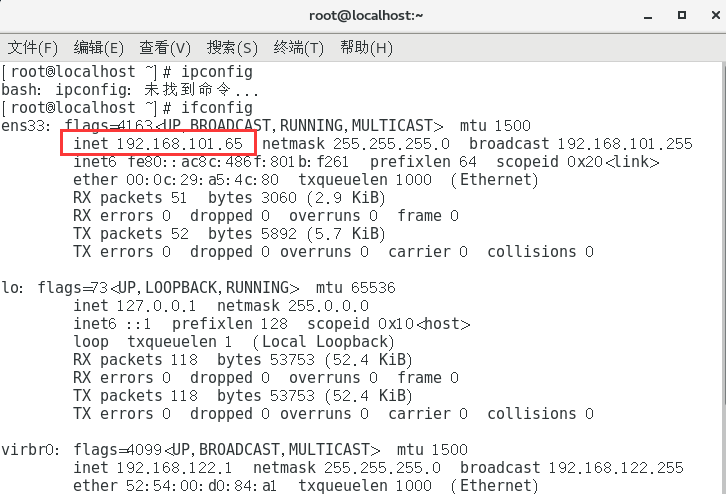Open the 文件(F) menu
Viewport: 726px width, 494px height.
pyautogui.click(x=32, y=48)
